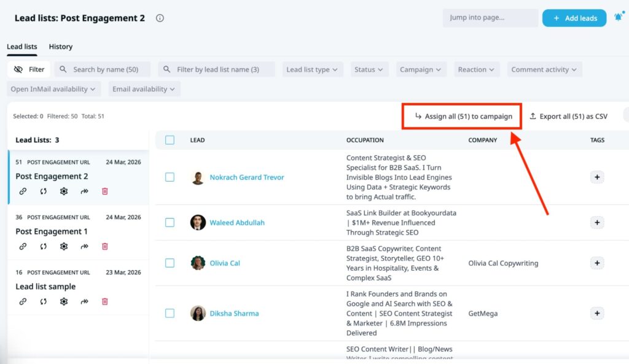Click the Jump into page input field
The image size is (629, 364).
pyautogui.click(x=490, y=17)
